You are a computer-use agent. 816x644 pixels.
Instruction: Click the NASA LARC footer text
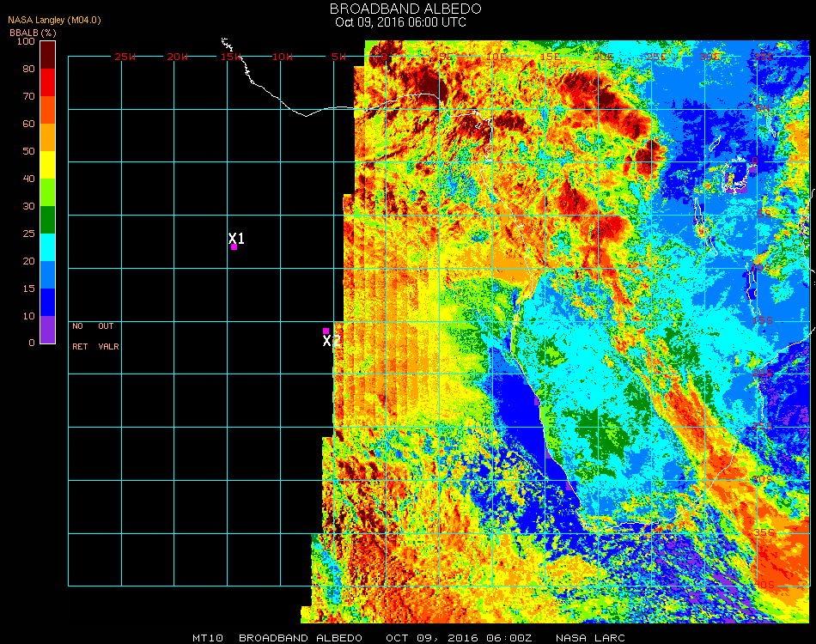pyautogui.click(x=590, y=638)
